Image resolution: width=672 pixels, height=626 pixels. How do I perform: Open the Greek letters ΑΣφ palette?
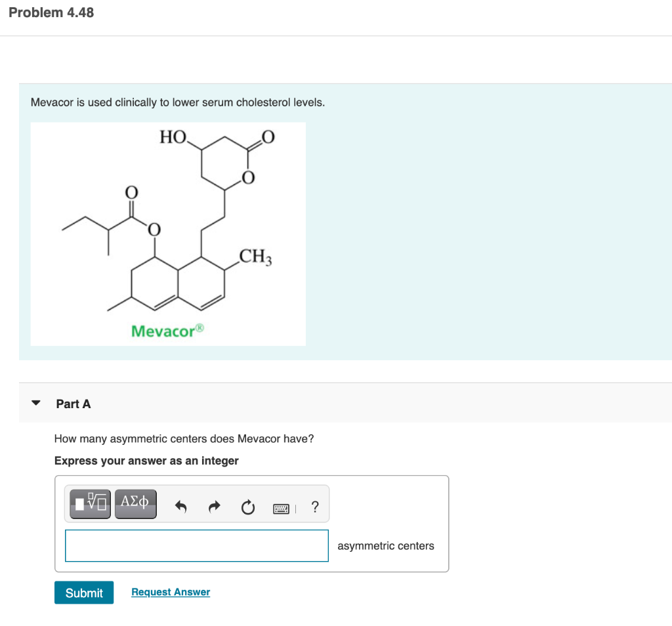point(135,503)
